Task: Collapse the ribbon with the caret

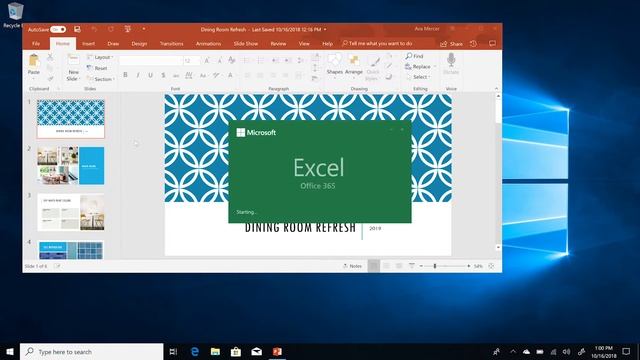Action: (496, 89)
